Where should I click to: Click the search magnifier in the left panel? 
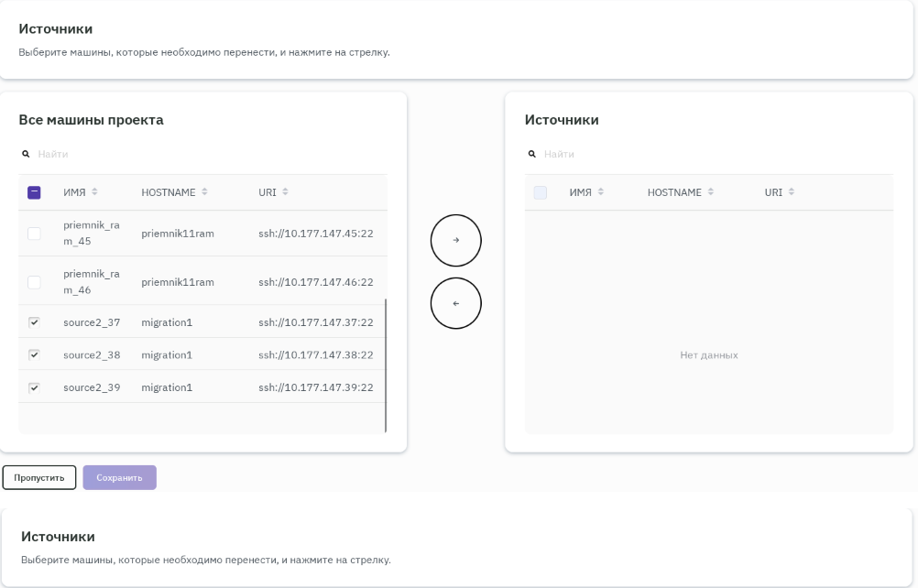pyautogui.click(x=26, y=154)
